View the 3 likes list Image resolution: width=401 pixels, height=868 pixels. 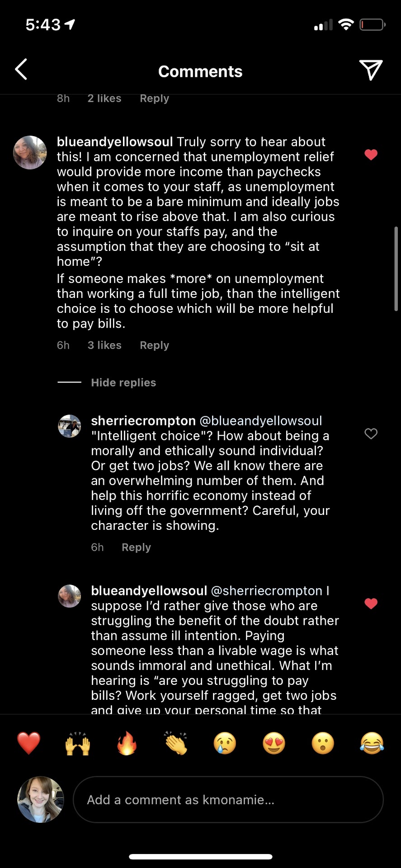[x=104, y=345]
